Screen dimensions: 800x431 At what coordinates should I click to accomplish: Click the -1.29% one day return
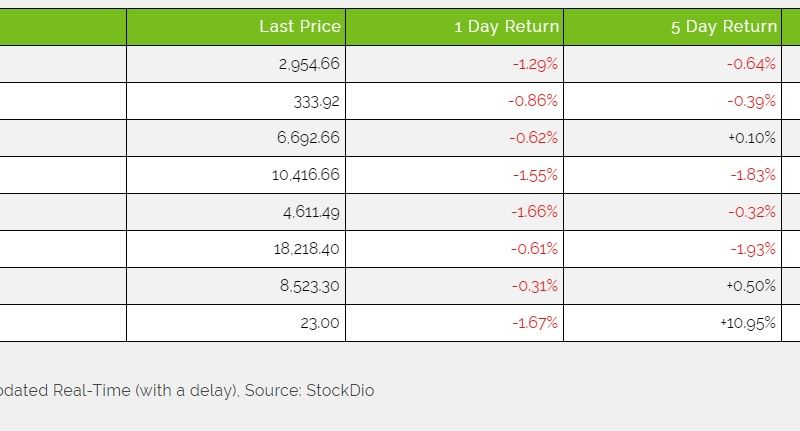pos(535,64)
